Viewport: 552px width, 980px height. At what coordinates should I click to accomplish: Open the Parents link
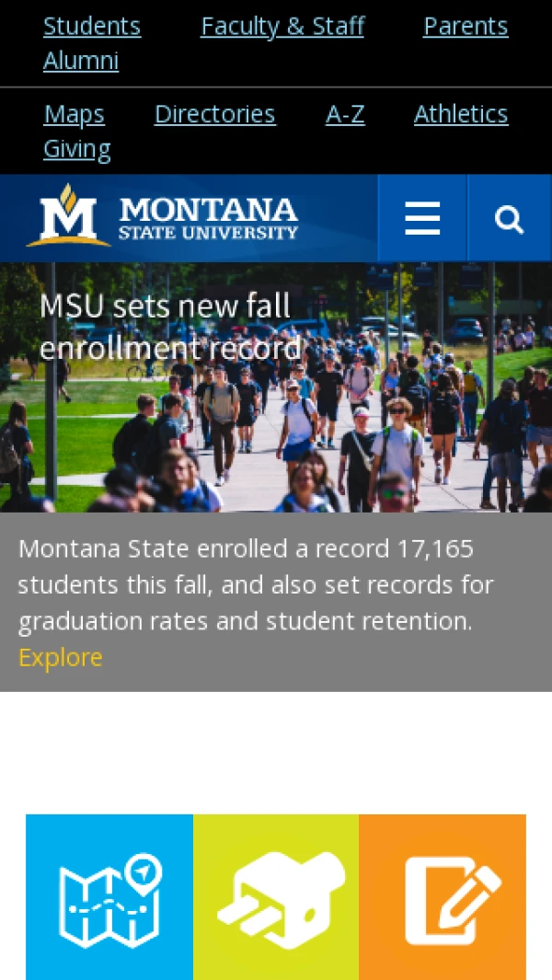(x=466, y=26)
